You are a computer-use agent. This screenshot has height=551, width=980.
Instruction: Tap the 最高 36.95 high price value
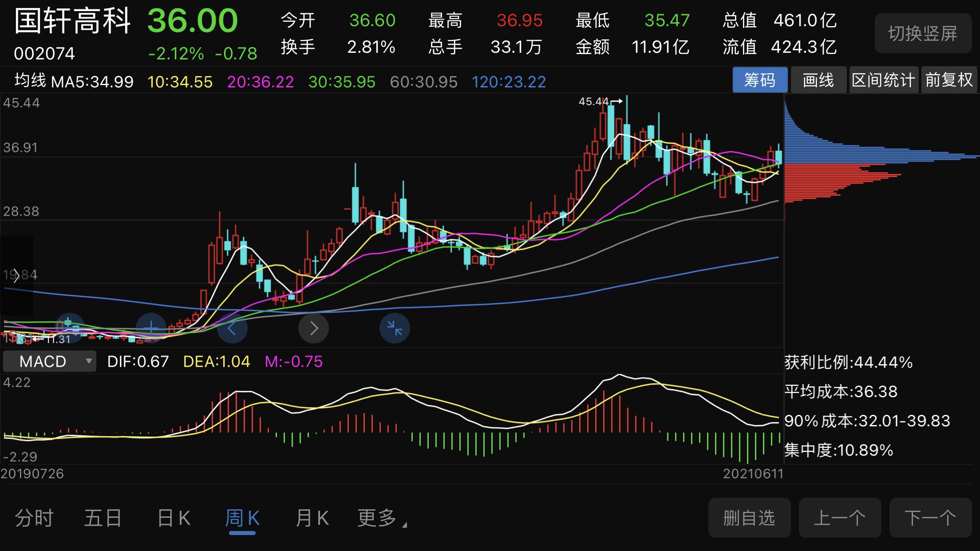pyautogui.click(x=520, y=20)
